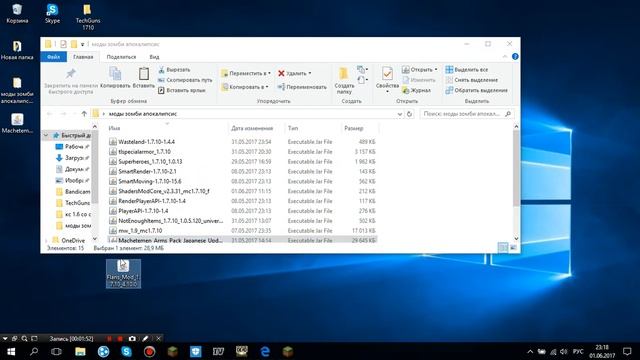
Task: Open the File (Файл) tab
Action: (53, 57)
